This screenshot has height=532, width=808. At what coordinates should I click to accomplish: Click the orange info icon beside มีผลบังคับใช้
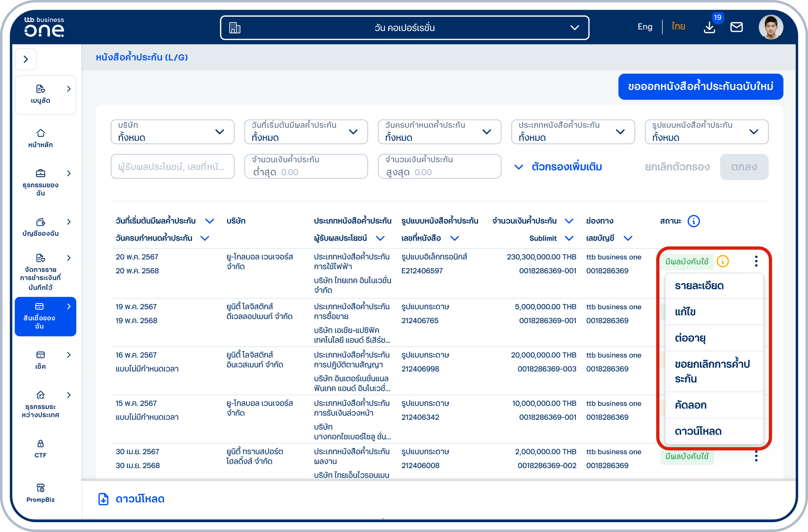coord(723,261)
